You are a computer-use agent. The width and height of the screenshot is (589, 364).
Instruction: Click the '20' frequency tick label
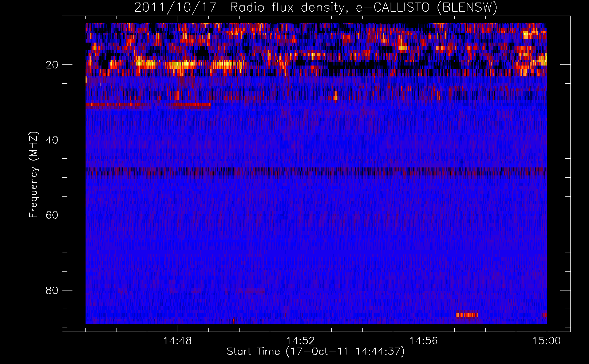(x=52, y=65)
